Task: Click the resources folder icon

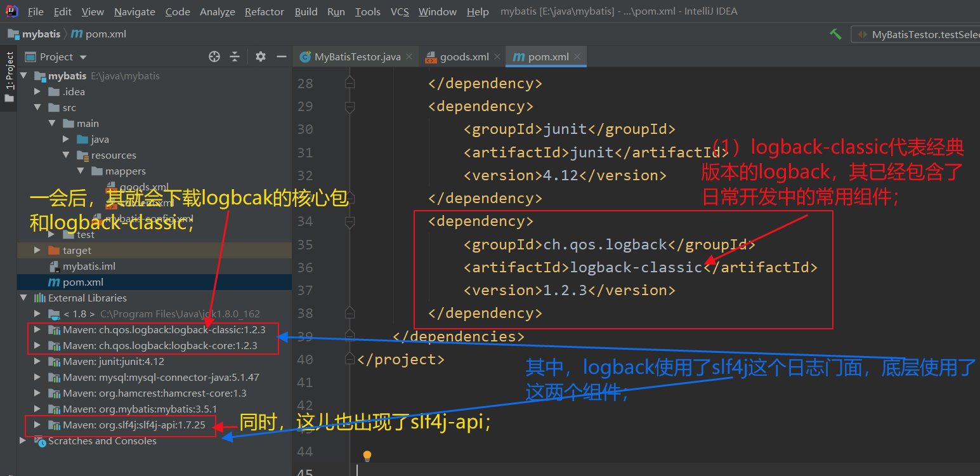Action: tap(82, 155)
